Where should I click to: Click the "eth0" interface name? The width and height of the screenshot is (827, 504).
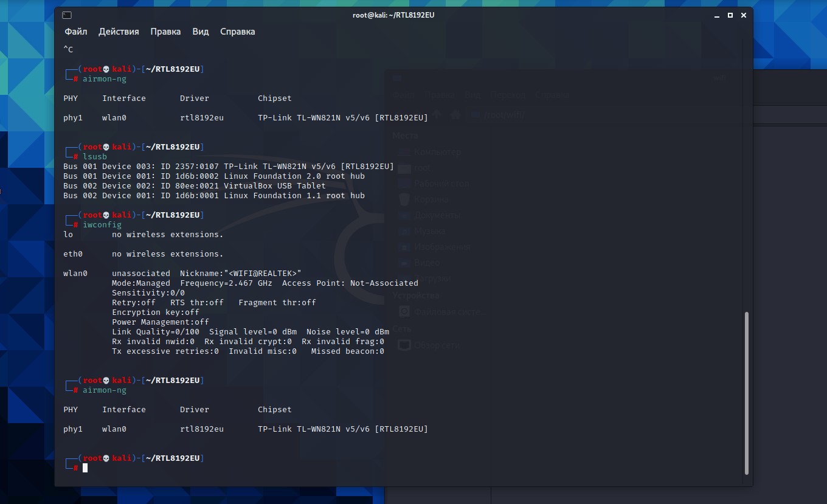coord(73,254)
